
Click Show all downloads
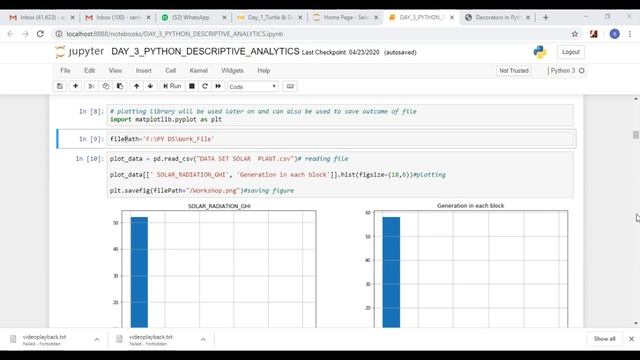tap(604, 339)
